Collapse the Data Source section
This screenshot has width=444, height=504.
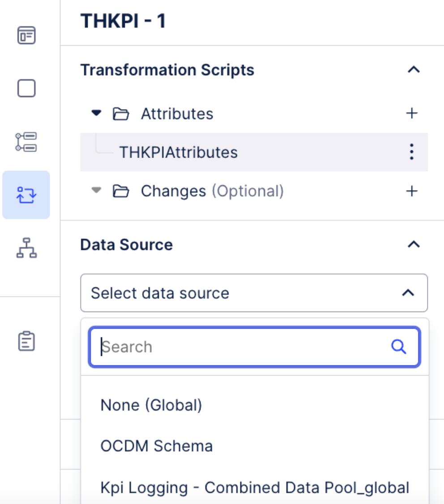pyautogui.click(x=414, y=244)
